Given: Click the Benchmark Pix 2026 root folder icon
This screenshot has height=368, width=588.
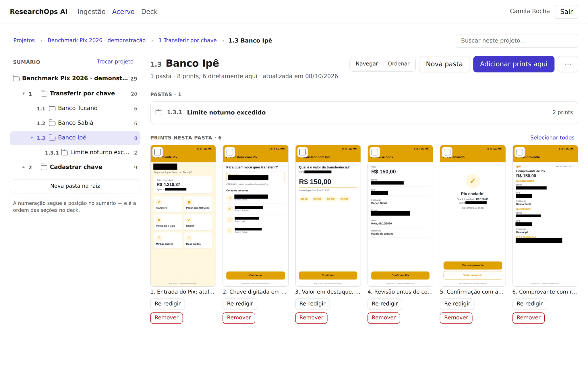Looking at the screenshot, I should click(x=16, y=78).
